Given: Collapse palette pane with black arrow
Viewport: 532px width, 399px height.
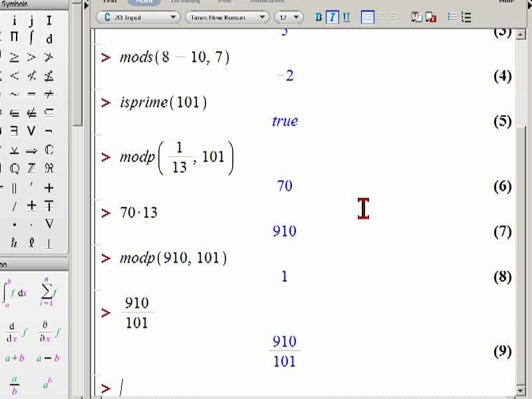Looking at the screenshot, I should click(x=86, y=6).
